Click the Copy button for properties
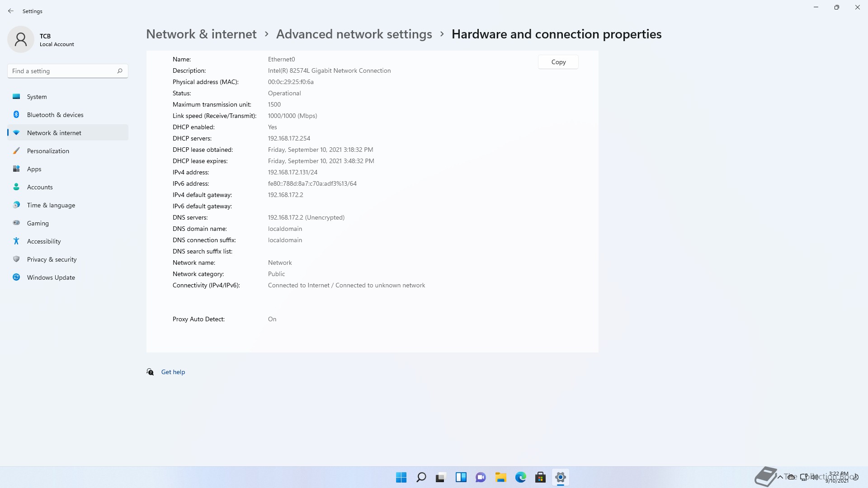The image size is (868, 488). pyautogui.click(x=558, y=62)
